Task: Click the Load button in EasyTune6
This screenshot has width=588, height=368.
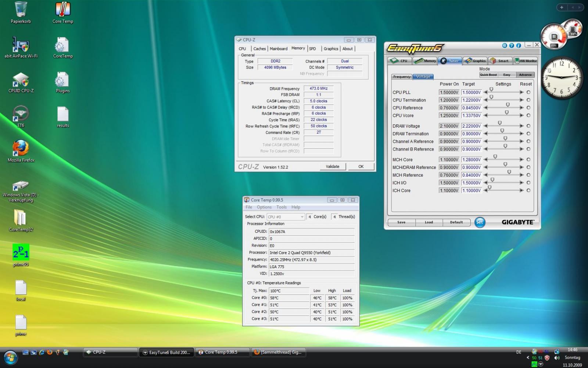Action: (429, 222)
